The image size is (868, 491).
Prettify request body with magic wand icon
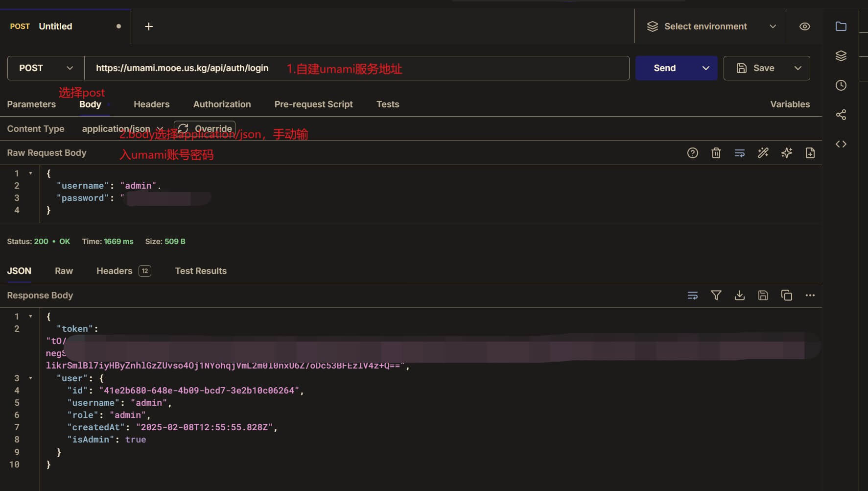point(763,153)
